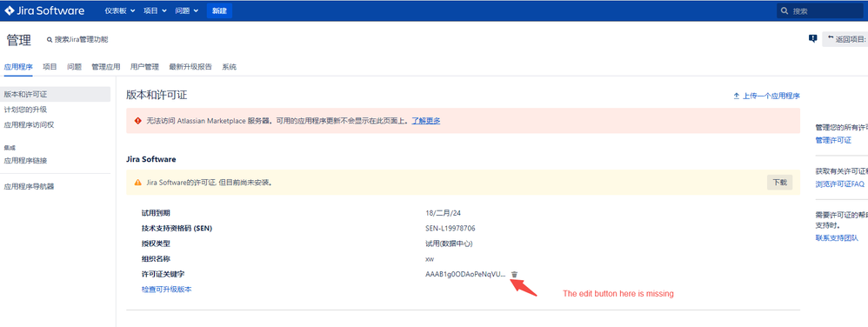This screenshot has height=327, width=868.
Task: Select the 问题 admin tab
Action: coord(74,67)
